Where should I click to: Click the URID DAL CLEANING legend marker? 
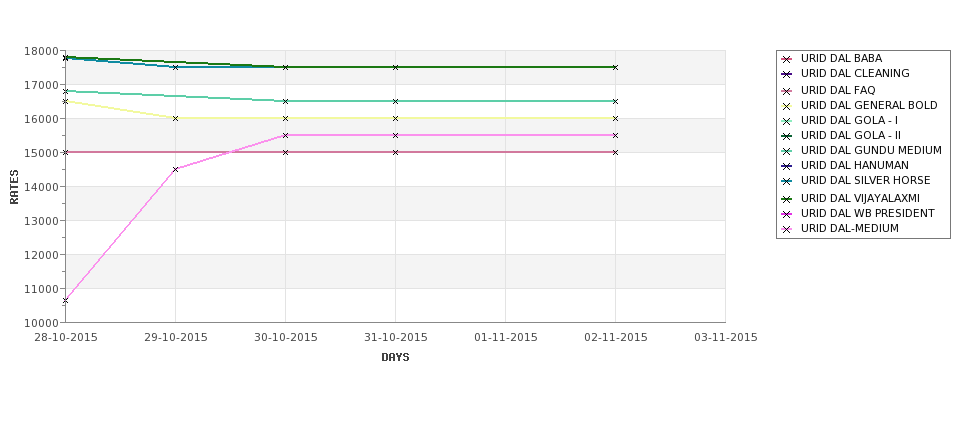tap(787, 74)
